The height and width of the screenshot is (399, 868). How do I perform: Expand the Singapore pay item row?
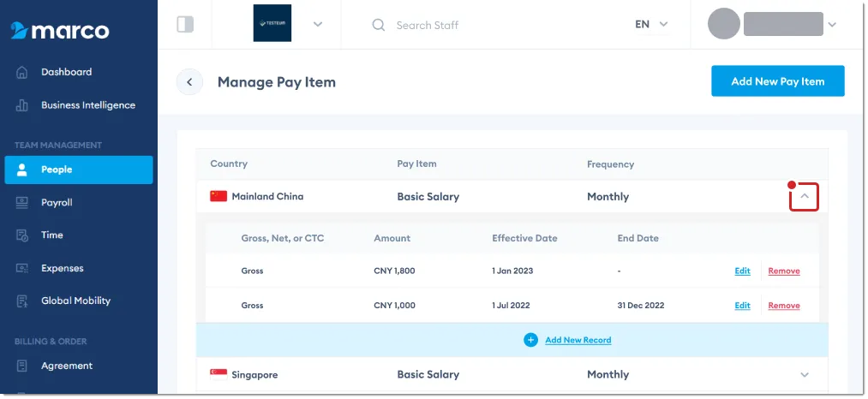(805, 375)
